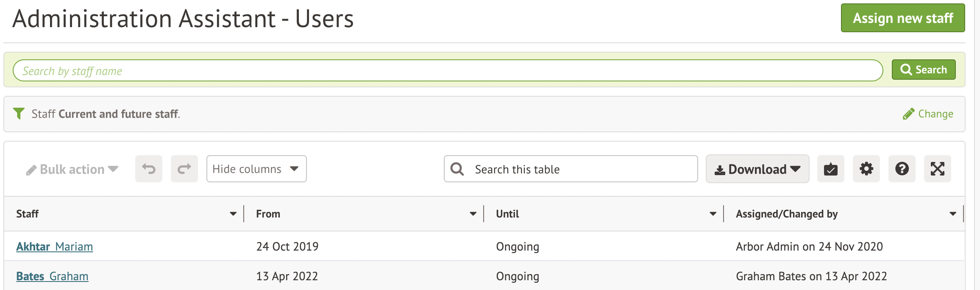Open the Bulk action dropdown
Screen dimensions: 980x290
pyautogui.click(x=72, y=170)
